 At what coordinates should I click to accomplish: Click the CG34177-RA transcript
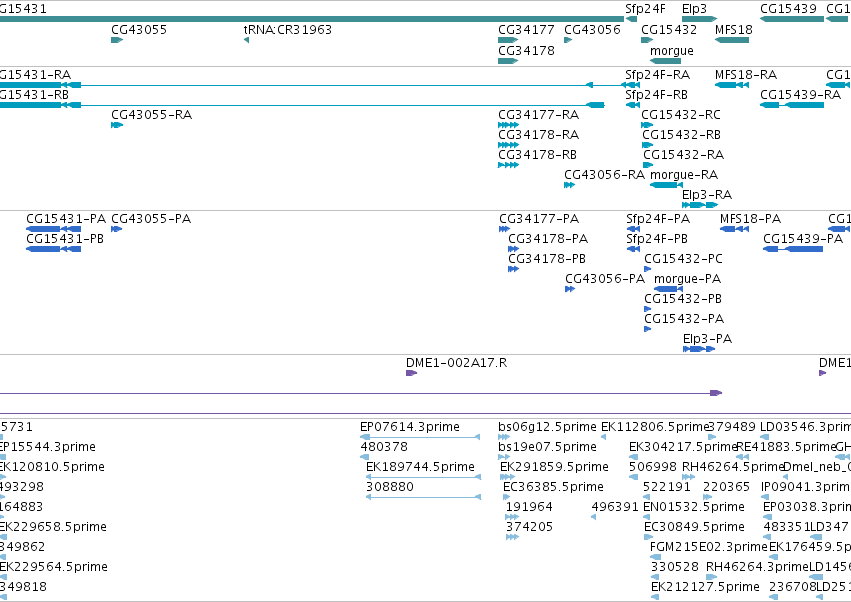point(509,125)
